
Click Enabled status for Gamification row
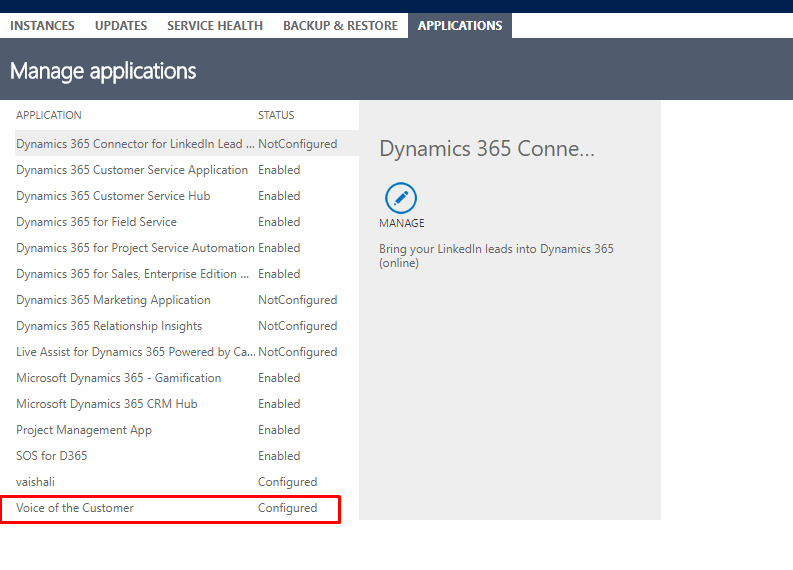279,378
